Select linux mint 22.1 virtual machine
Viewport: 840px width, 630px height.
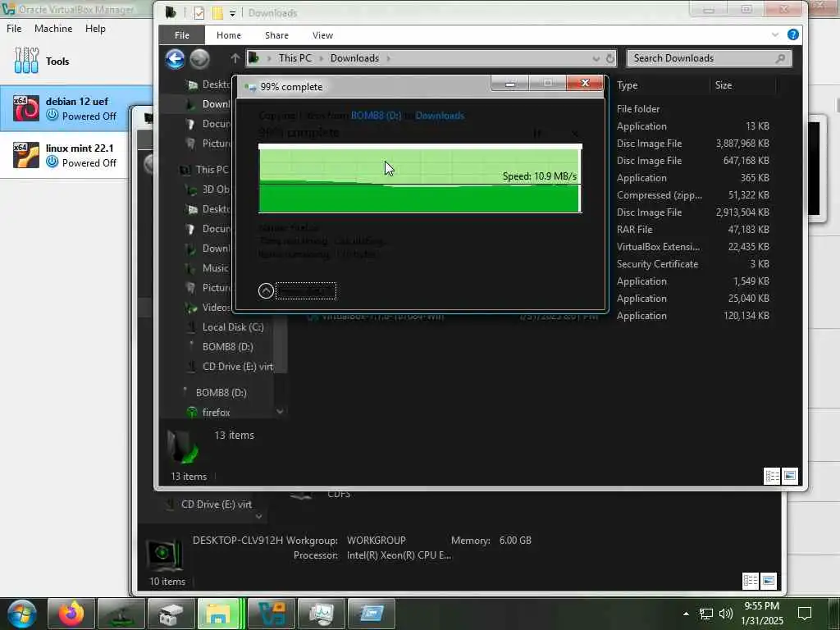[64, 155]
